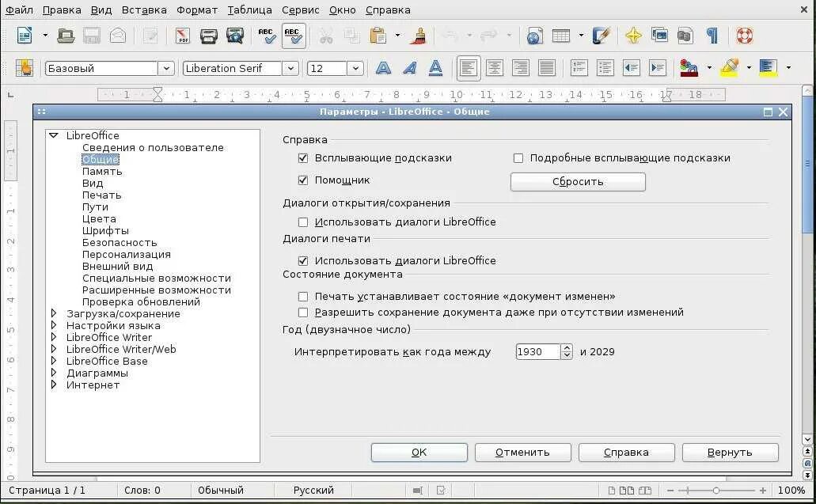Viewport: 816px width, 504px height.
Task: Click the Open file folder icon
Action: pos(66,36)
